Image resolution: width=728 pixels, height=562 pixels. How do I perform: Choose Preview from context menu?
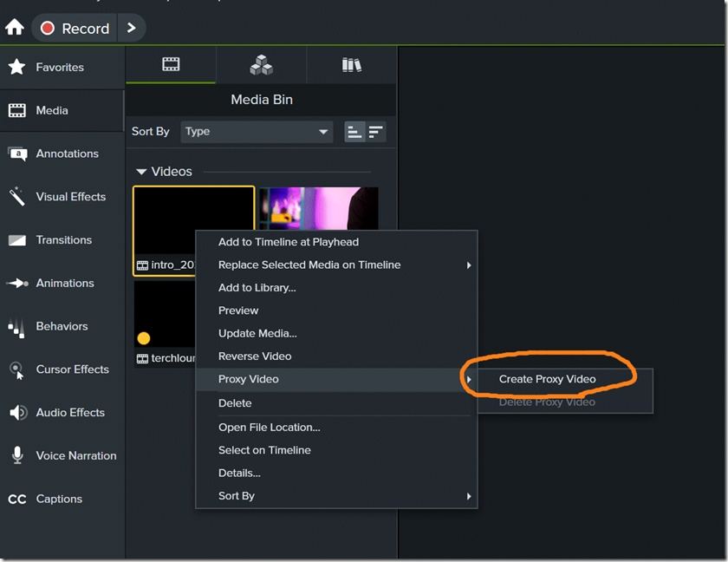coord(336,310)
